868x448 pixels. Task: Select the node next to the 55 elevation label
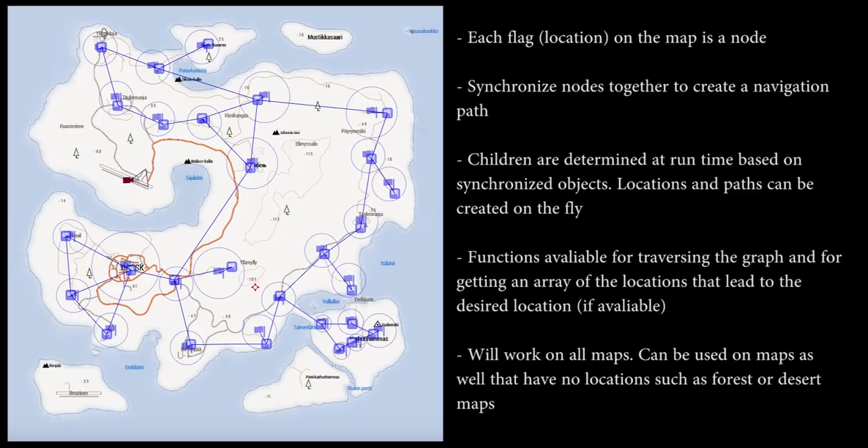click(163, 124)
